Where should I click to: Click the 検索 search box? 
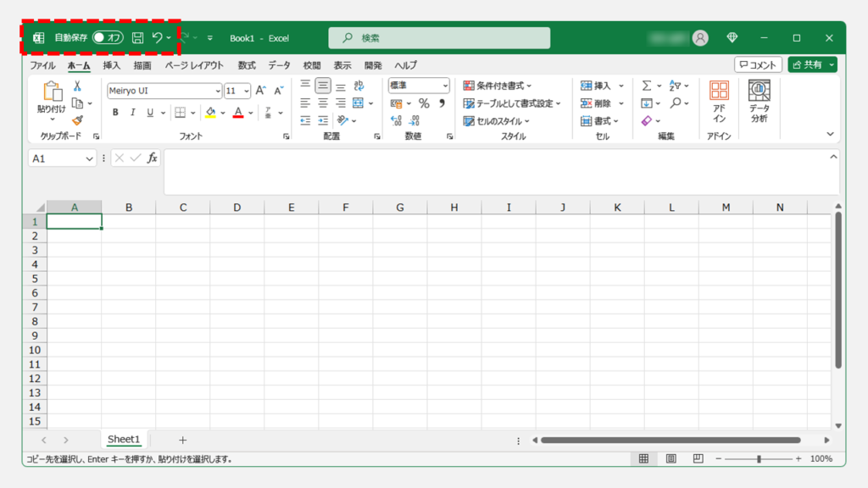pyautogui.click(x=439, y=38)
